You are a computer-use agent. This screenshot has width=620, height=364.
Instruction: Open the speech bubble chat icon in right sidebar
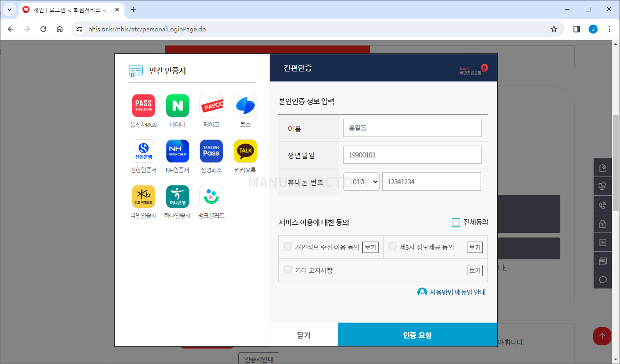tap(603, 279)
